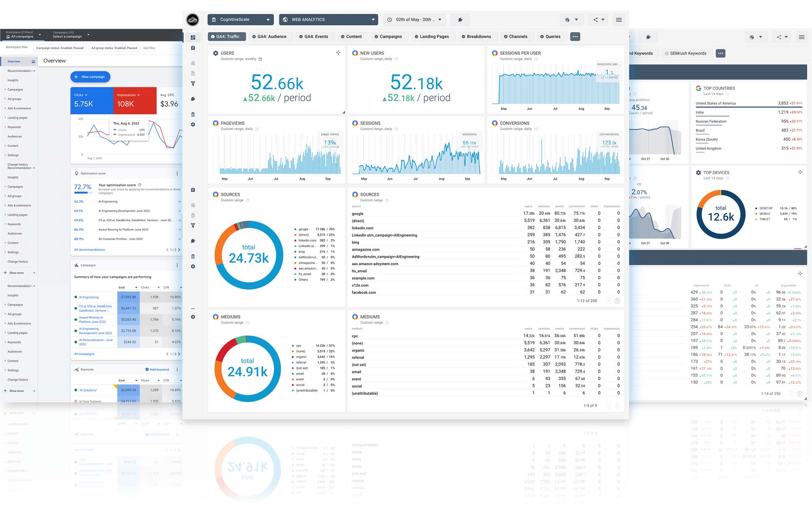
Task: Open the Optimization score card three-dot menu
Action: [177, 173]
